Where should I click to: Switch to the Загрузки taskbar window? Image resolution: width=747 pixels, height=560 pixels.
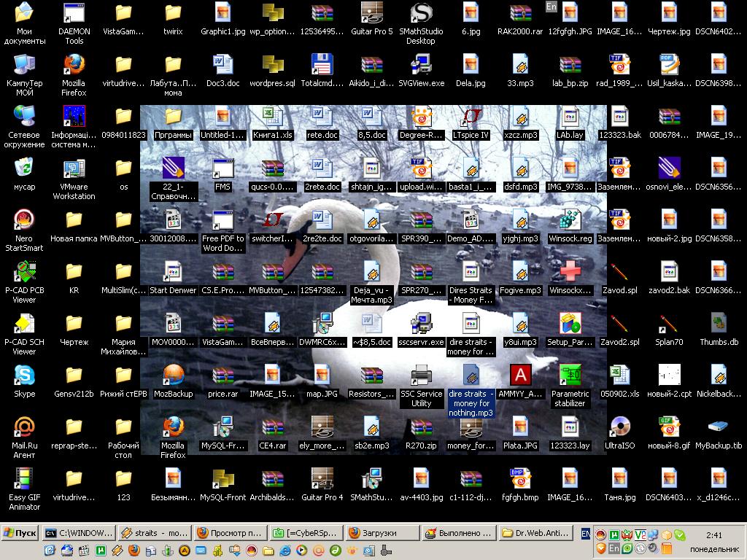click(x=382, y=533)
